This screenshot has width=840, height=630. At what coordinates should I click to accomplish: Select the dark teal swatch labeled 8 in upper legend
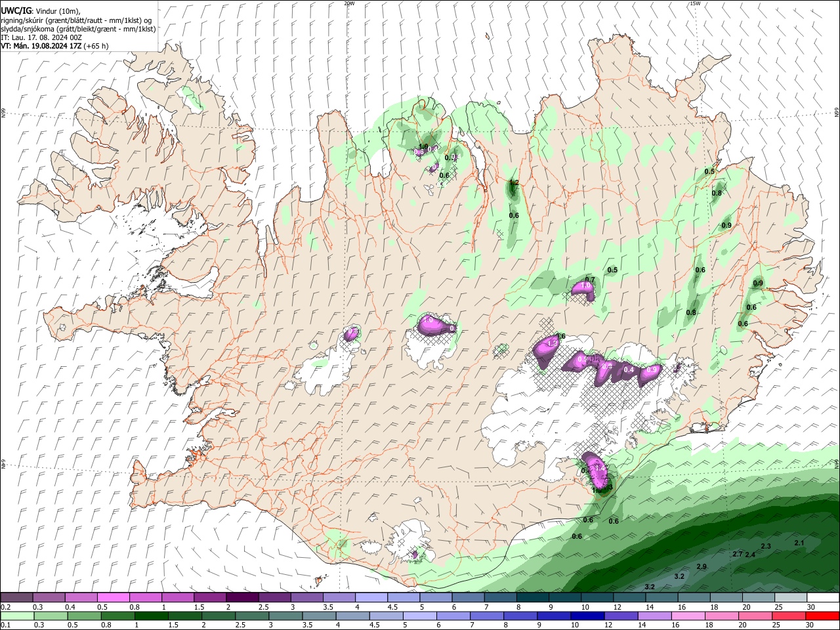pos(533,597)
